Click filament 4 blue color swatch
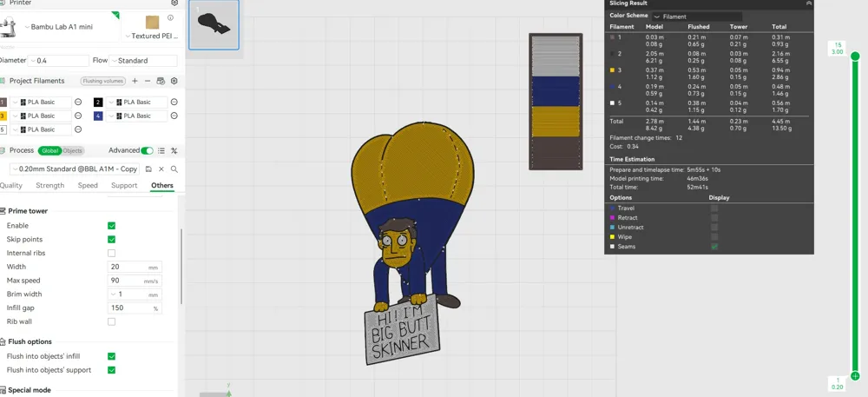 [x=98, y=116]
